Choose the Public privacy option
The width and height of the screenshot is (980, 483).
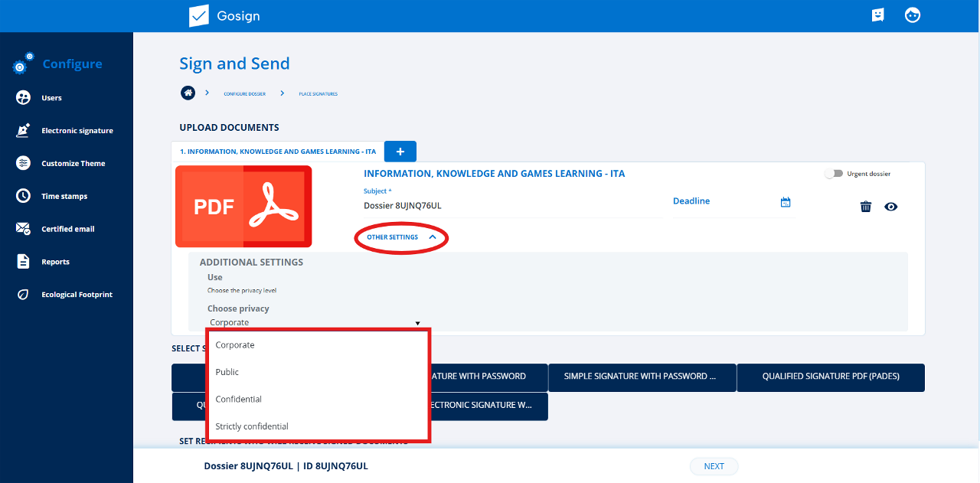pyautogui.click(x=227, y=372)
